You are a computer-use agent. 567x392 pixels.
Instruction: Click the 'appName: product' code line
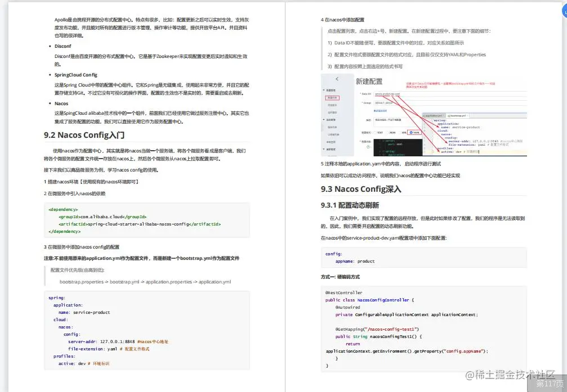click(355, 261)
